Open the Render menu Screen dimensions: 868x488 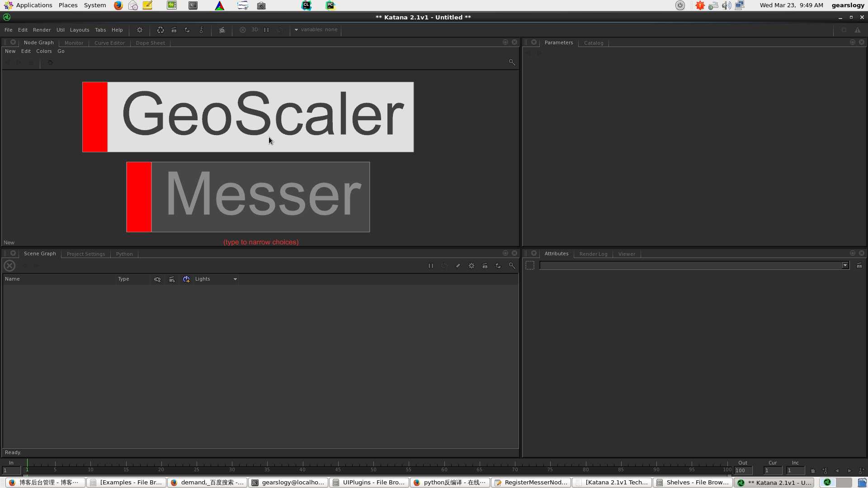point(42,30)
